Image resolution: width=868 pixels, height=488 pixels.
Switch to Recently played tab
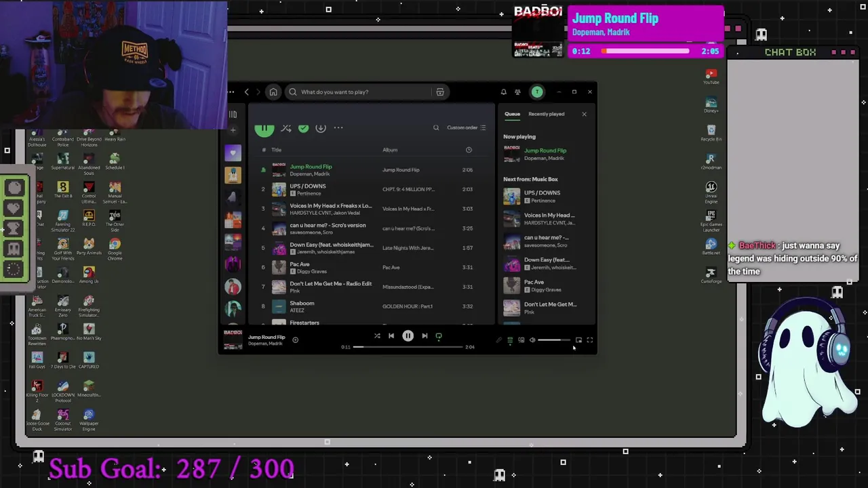pyautogui.click(x=546, y=114)
